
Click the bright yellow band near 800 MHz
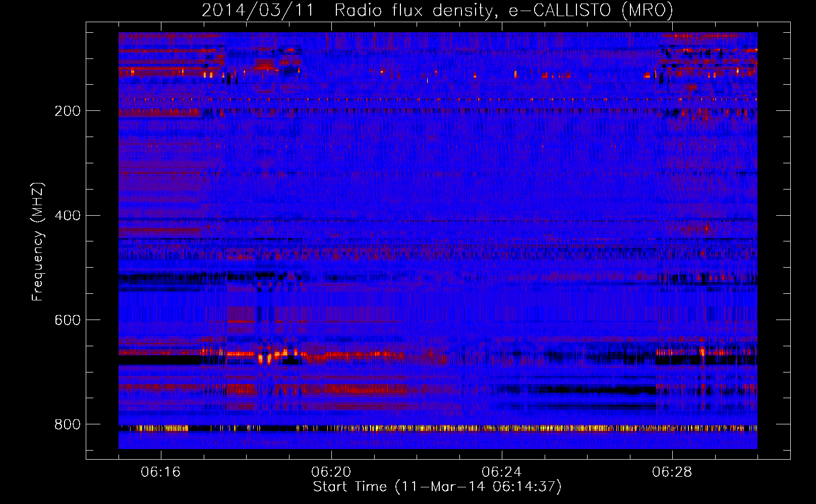coord(438,429)
